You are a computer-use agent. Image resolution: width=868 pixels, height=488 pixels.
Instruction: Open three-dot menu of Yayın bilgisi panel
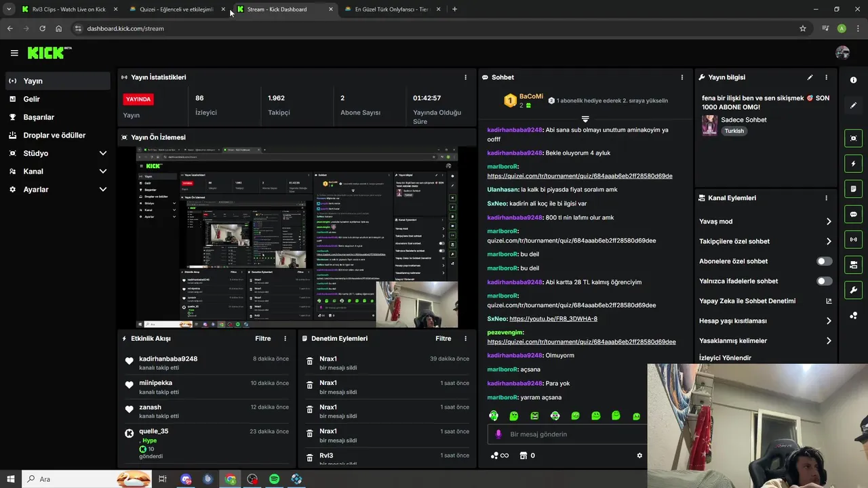826,77
